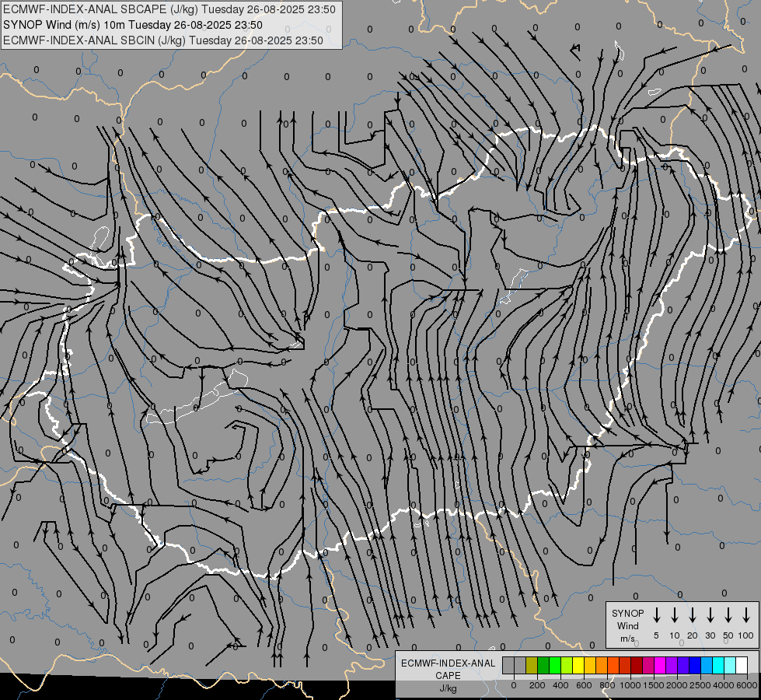The image size is (761, 700).
Task: Click wind legend arrow above 20 m/s
Action: click(693, 615)
